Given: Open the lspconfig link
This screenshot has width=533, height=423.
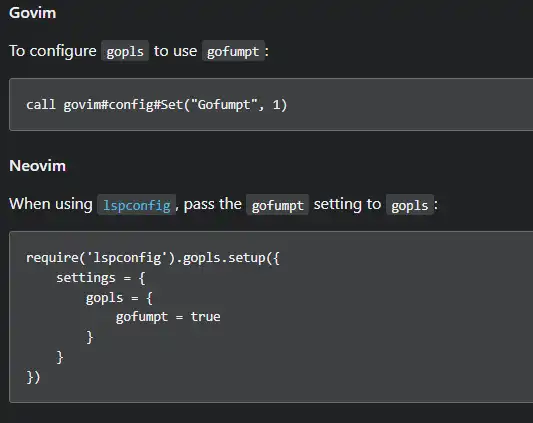Looking at the screenshot, I should pos(137,205).
